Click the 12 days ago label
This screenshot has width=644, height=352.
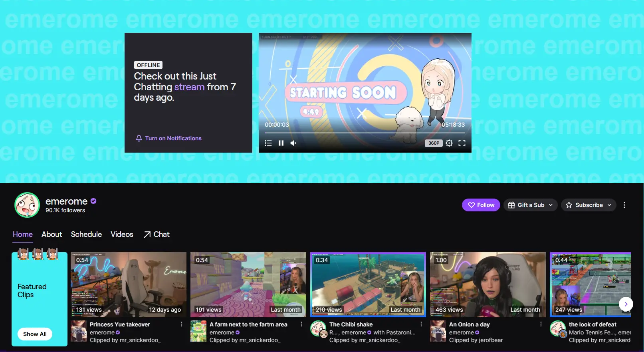pos(165,310)
